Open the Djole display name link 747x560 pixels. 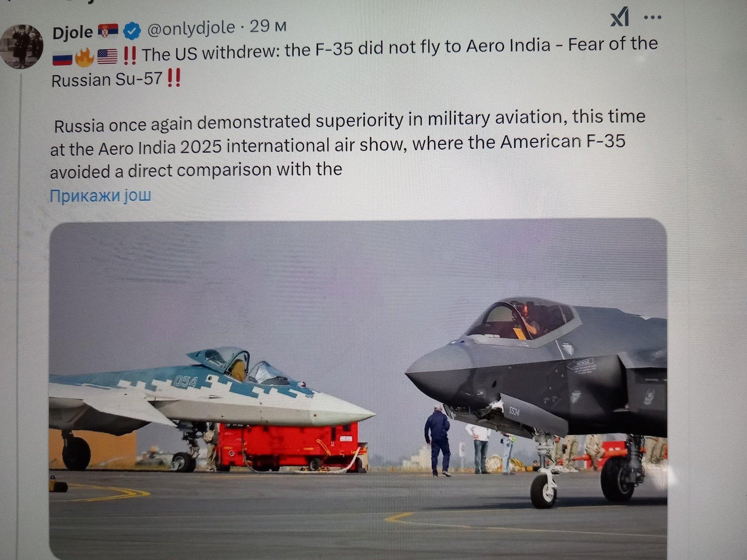coord(72,33)
